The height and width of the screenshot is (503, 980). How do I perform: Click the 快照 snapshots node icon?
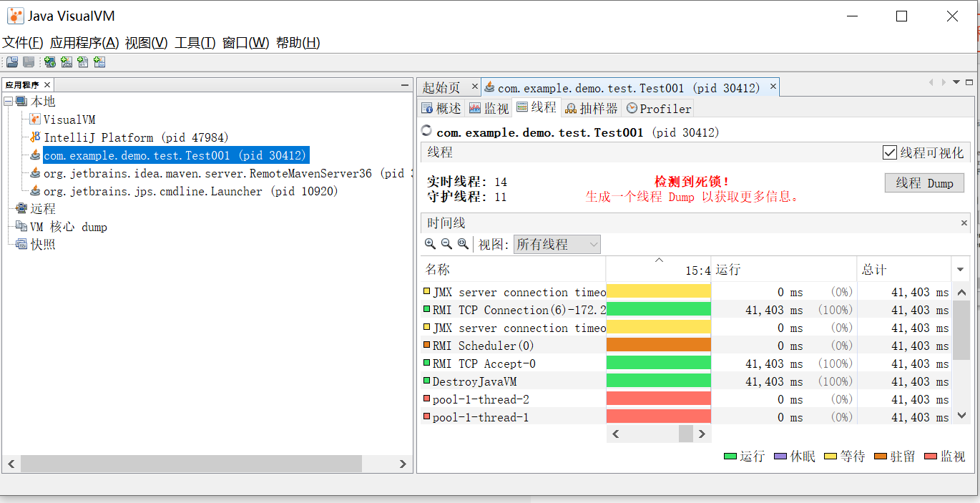tap(21, 245)
